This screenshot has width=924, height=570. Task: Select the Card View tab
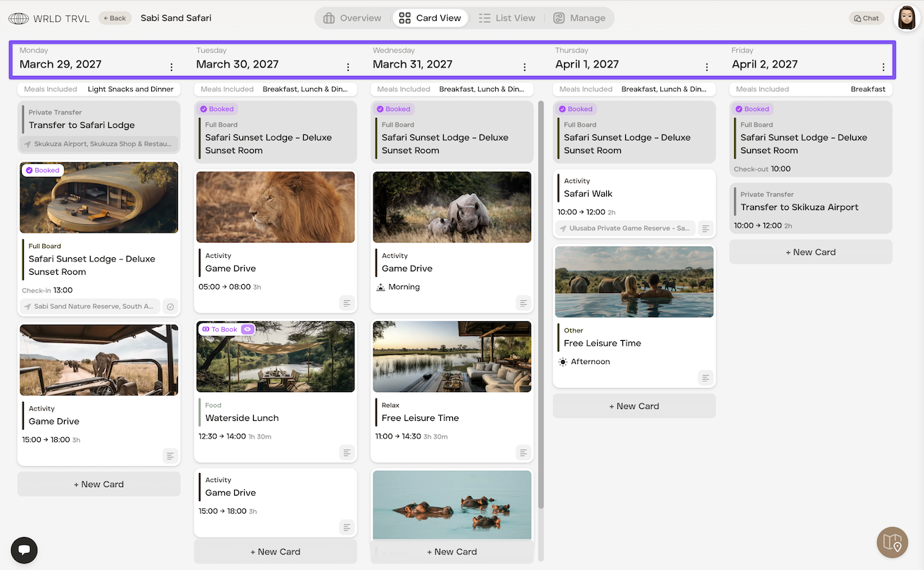(x=430, y=18)
